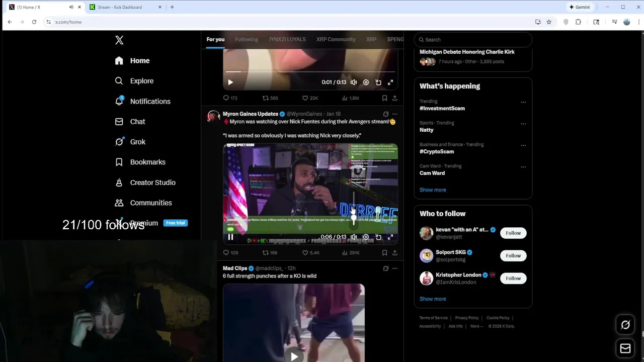The width and height of the screenshot is (644, 362).
Task: Bookmark this page with the star icon
Action: click(549, 22)
